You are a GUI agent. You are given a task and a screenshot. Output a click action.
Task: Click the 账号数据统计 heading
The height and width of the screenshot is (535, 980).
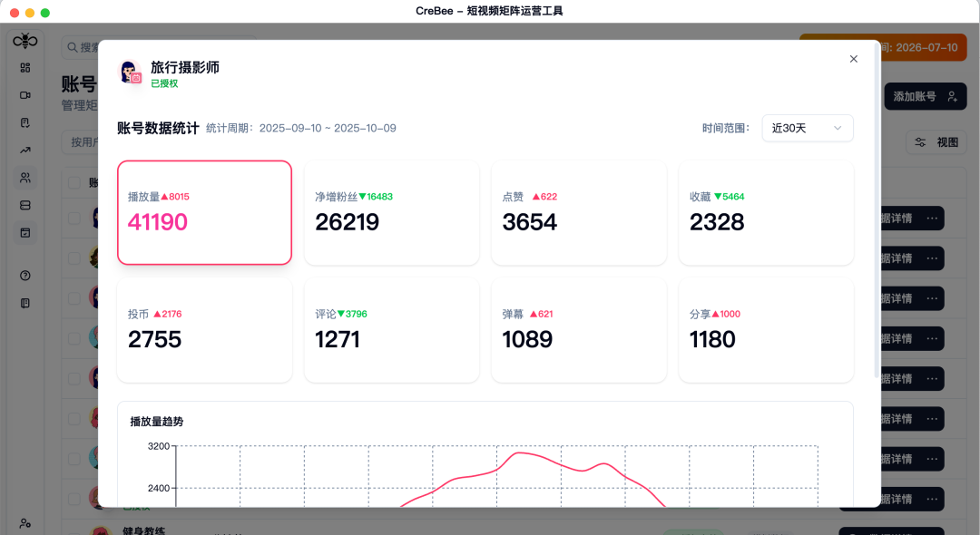coord(158,128)
